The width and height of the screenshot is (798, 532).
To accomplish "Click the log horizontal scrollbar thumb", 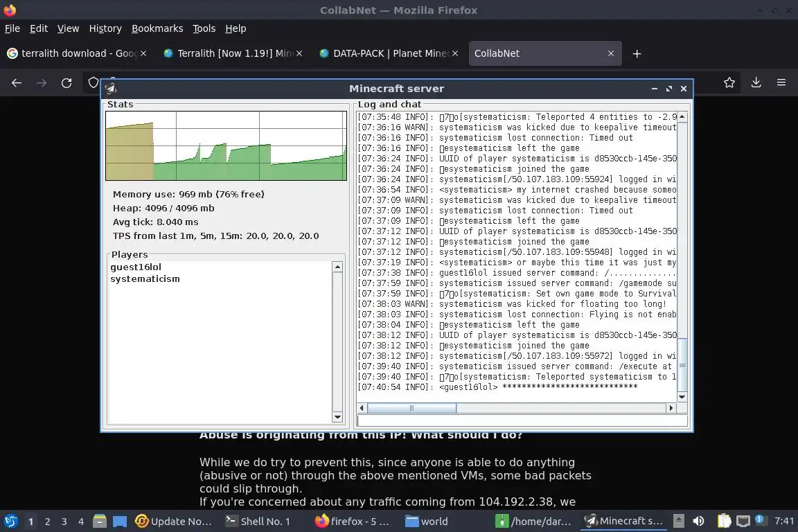I will (411, 408).
